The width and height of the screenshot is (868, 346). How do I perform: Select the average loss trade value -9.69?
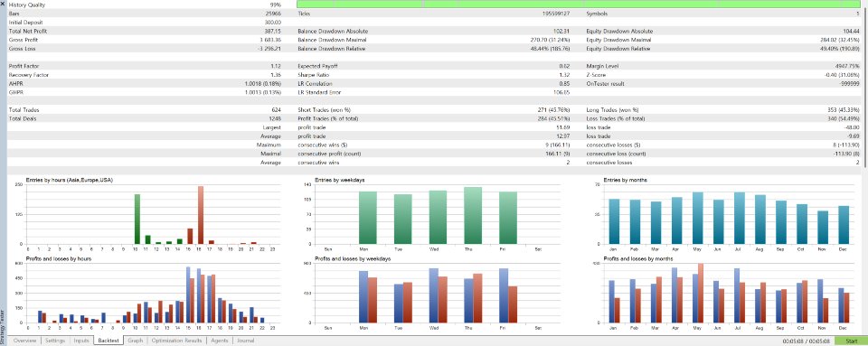coord(854,136)
